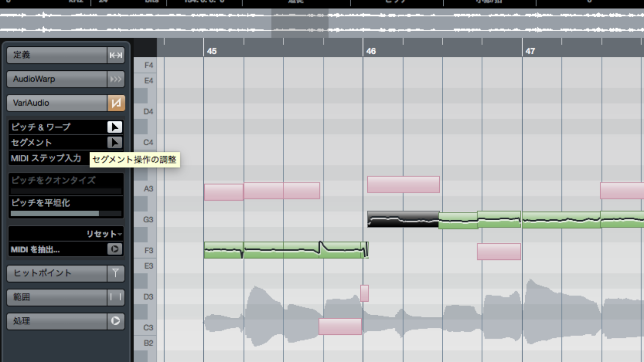Screen dimensions: 644x362
Task: Click the ヒットポイント filter icon
Action: coord(116,273)
